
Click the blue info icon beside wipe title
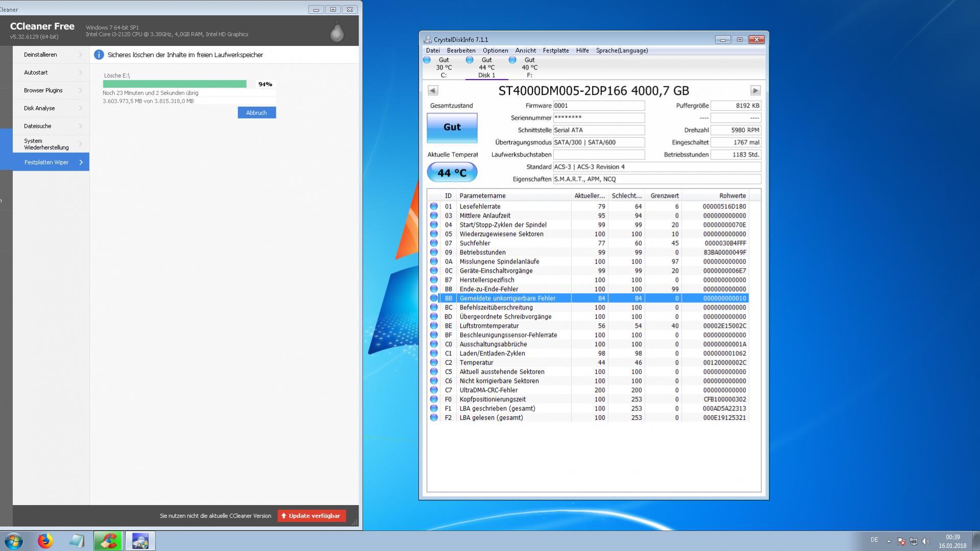[99, 55]
